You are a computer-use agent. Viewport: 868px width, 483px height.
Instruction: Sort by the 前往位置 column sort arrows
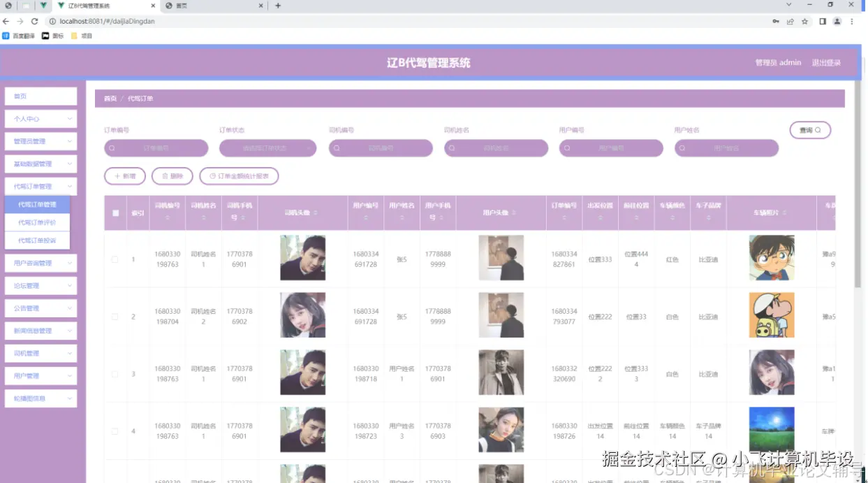[x=636, y=217]
